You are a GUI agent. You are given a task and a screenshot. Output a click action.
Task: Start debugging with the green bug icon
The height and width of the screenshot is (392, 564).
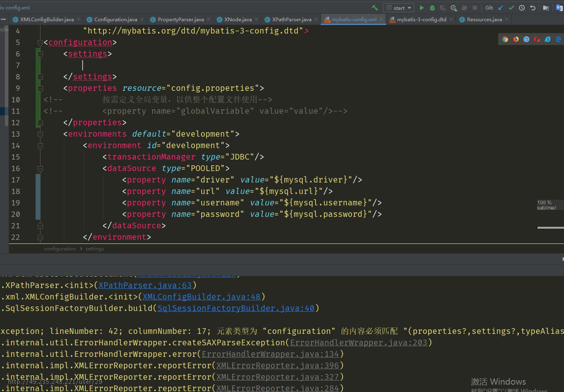coord(432,8)
